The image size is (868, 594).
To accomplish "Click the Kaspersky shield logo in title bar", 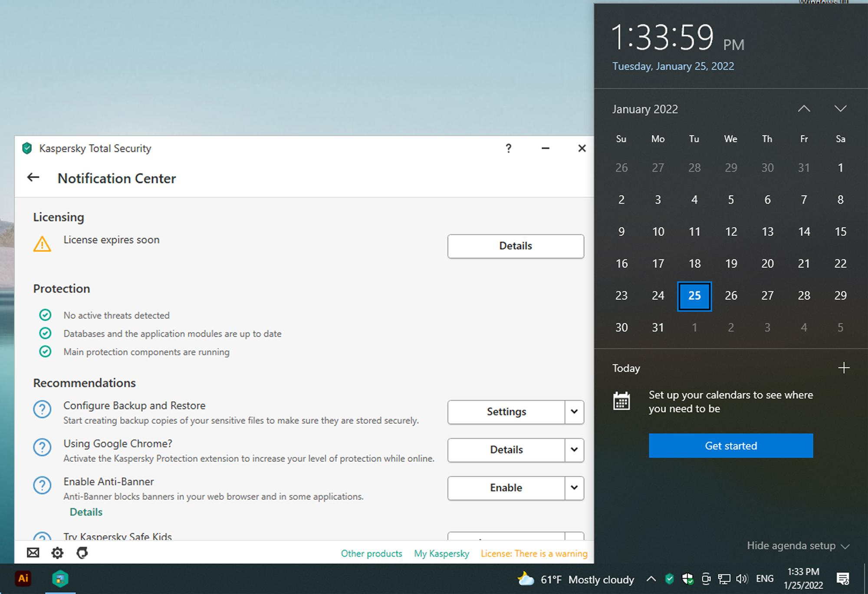I will 27,148.
